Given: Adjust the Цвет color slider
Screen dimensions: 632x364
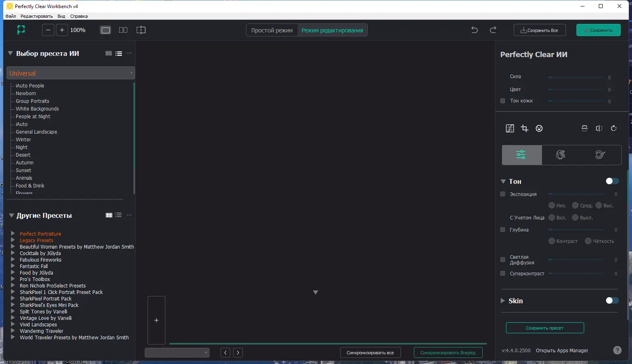Looking at the screenshot, I should tap(576, 89).
